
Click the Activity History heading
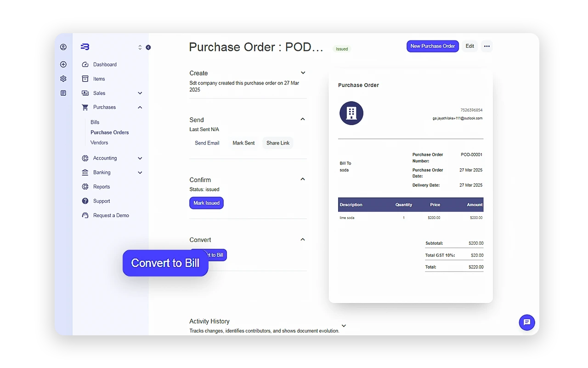[x=209, y=321]
